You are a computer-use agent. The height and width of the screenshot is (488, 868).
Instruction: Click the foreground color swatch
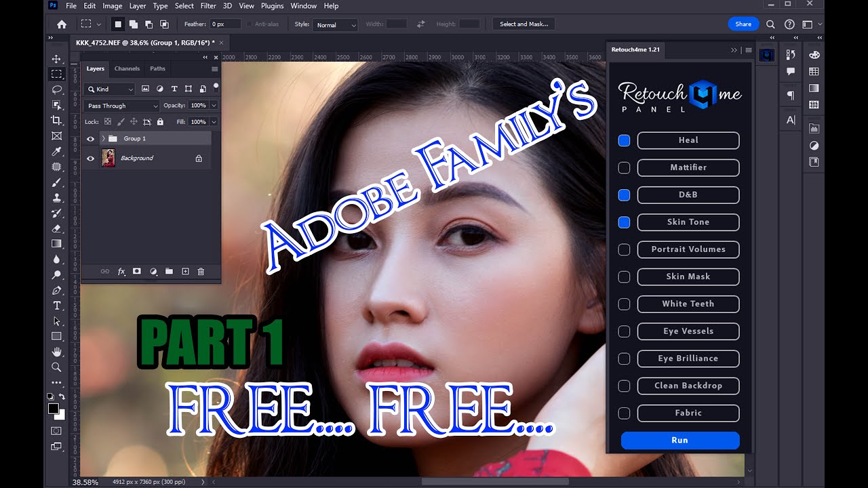(x=53, y=408)
